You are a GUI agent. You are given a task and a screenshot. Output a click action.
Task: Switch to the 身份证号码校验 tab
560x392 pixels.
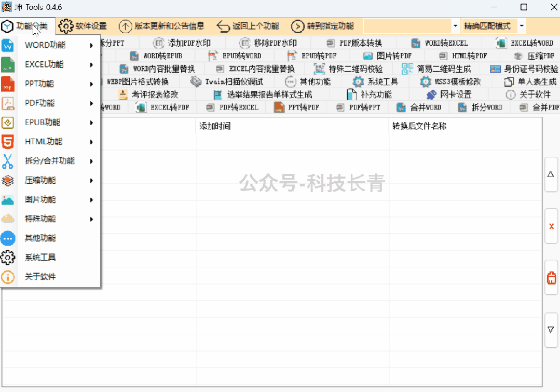pos(525,69)
